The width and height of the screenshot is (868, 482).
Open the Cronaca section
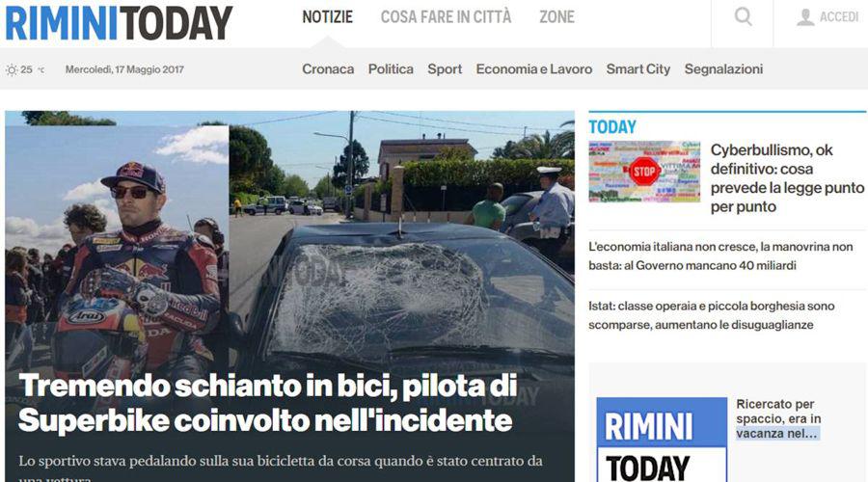[x=328, y=69]
